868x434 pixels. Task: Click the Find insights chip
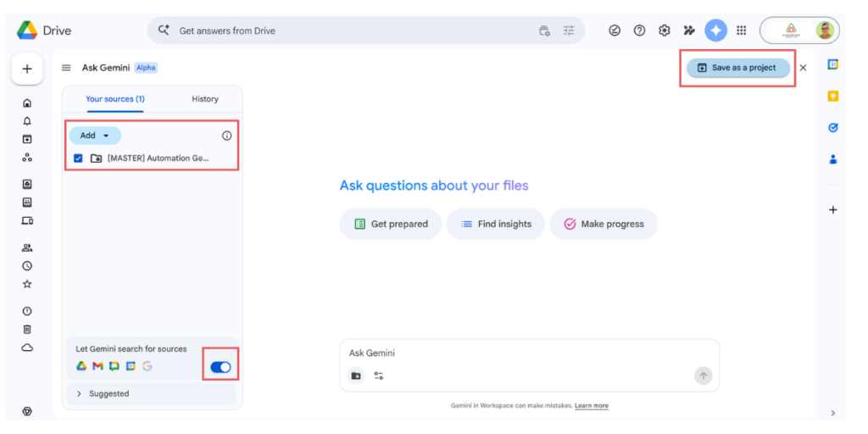[x=495, y=224]
